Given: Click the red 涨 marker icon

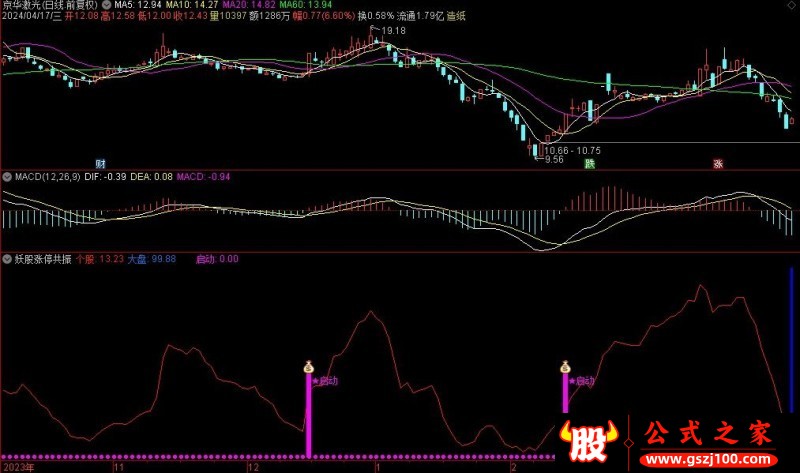Looking at the screenshot, I should [718, 164].
